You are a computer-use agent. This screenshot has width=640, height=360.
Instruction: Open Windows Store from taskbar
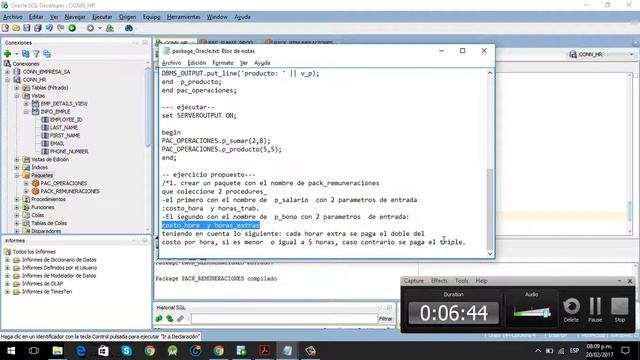tap(104, 351)
